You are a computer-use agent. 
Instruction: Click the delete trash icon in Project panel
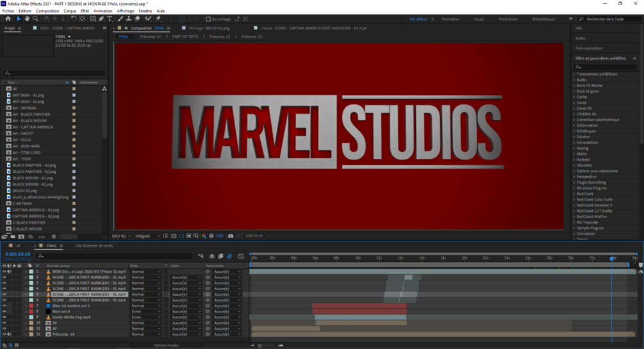point(53,236)
